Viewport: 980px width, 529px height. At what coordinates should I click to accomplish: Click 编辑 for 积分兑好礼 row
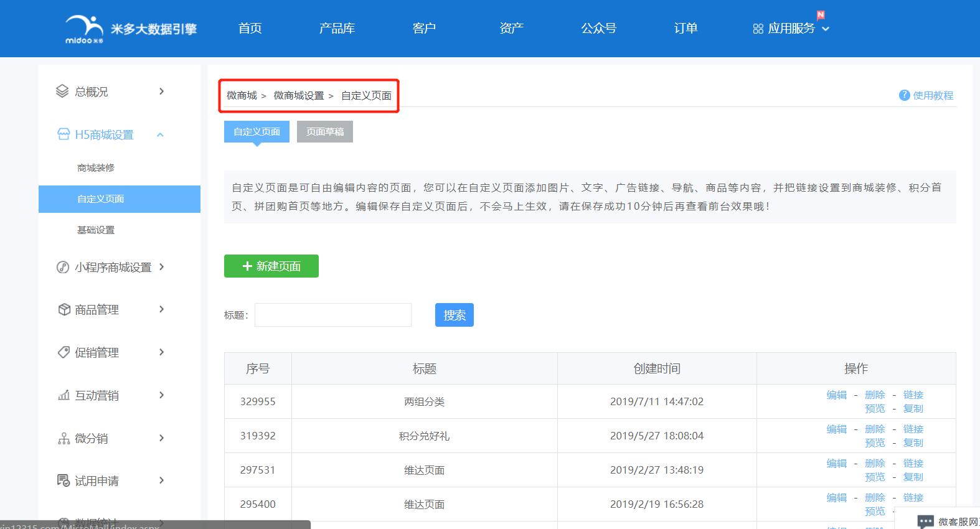tap(837, 429)
